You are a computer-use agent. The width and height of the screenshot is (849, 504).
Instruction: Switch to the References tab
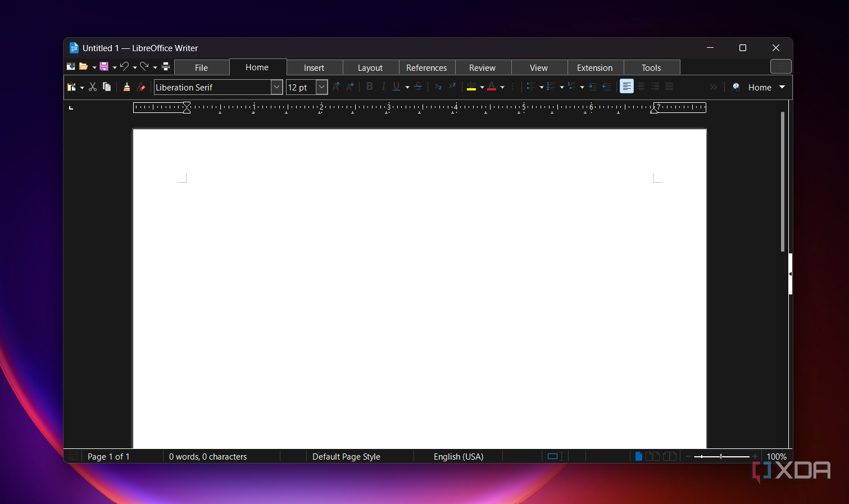coord(426,67)
